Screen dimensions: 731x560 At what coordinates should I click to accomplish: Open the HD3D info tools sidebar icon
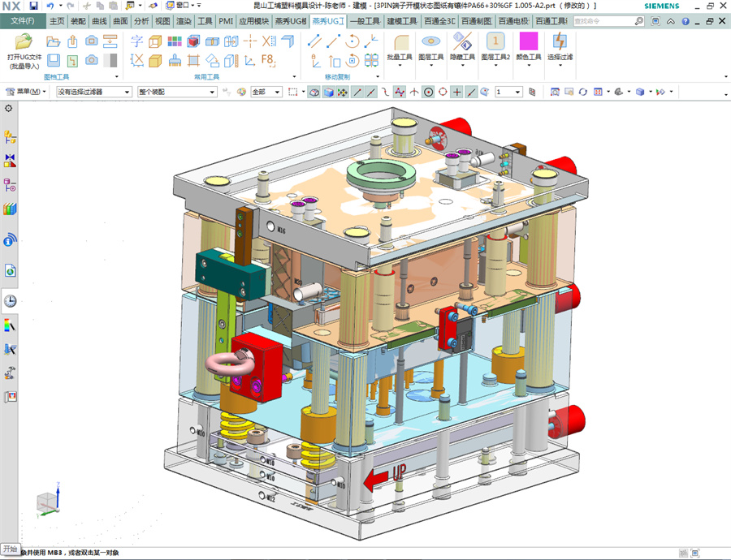tap(11, 239)
